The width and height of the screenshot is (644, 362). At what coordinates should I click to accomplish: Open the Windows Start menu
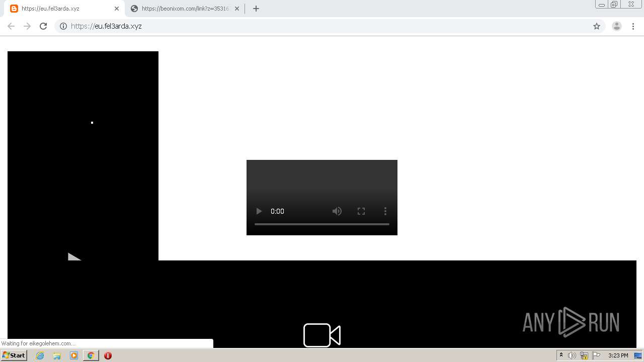[14, 355]
